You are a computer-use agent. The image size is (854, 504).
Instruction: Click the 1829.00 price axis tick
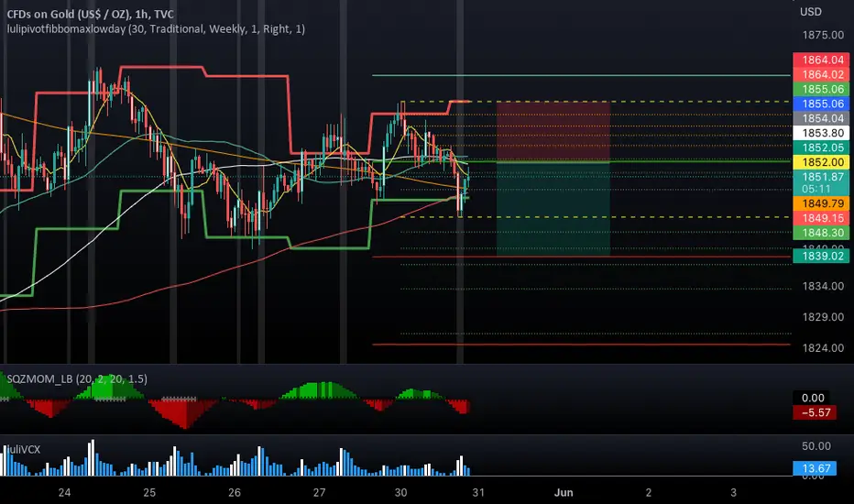(x=823, y=317)
